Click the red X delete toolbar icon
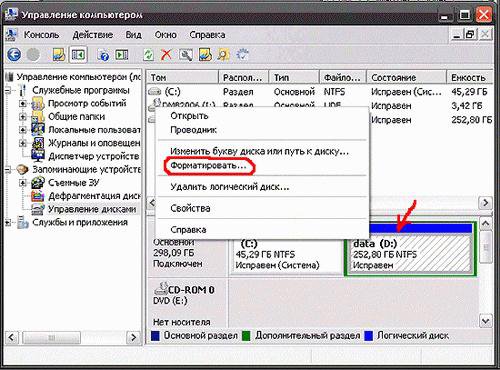This screenshot has width=500, height=370. [x=166, y=55]
